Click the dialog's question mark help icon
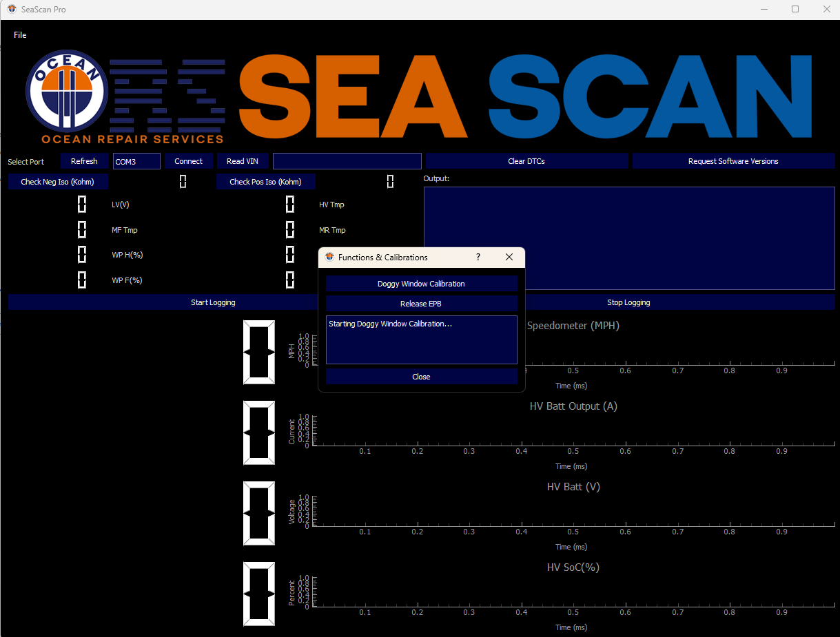The height and width of the screenshot is (637, 840). click(478, 258)
